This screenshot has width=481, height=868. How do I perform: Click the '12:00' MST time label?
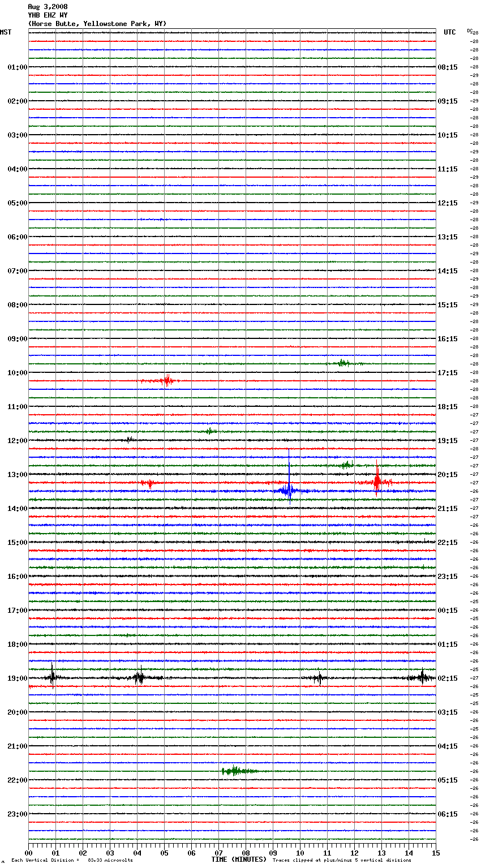click(x=17, y=441)
